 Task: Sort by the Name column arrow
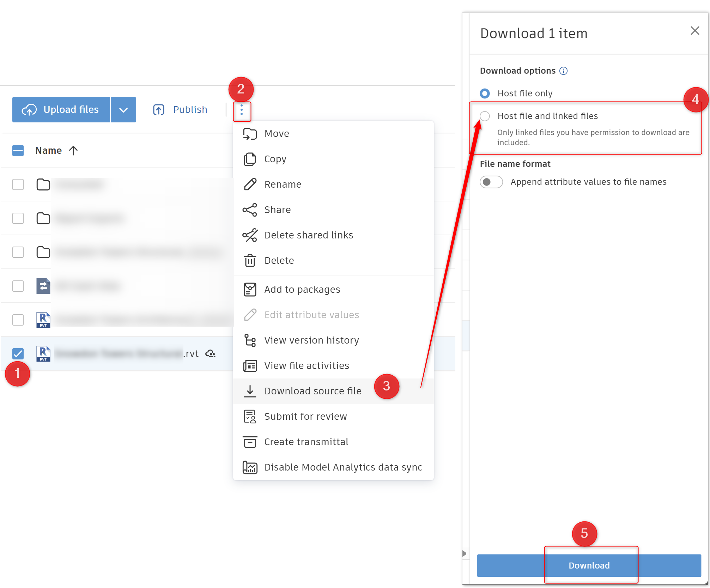click(x=73, y=151)
